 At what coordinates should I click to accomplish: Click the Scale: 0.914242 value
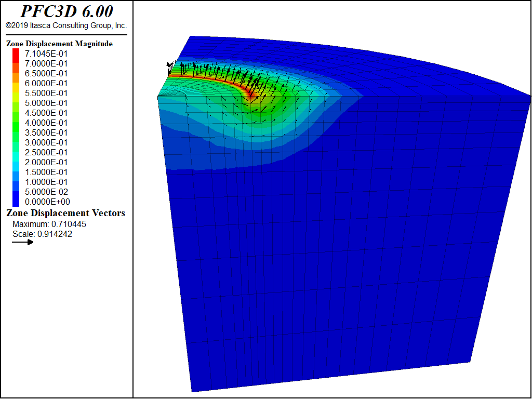(43, 234)
